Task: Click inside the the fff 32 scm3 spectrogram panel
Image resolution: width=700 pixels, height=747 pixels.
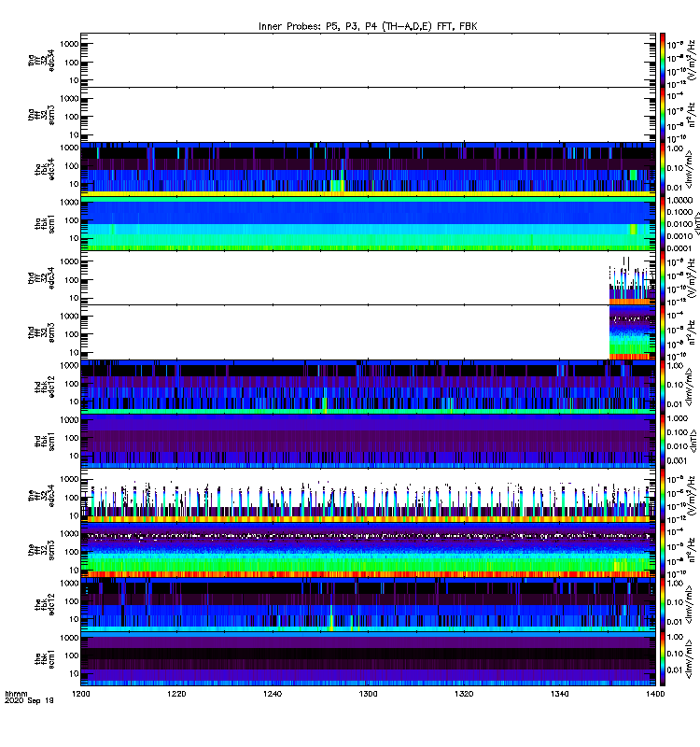Action: tap(368, 550)
